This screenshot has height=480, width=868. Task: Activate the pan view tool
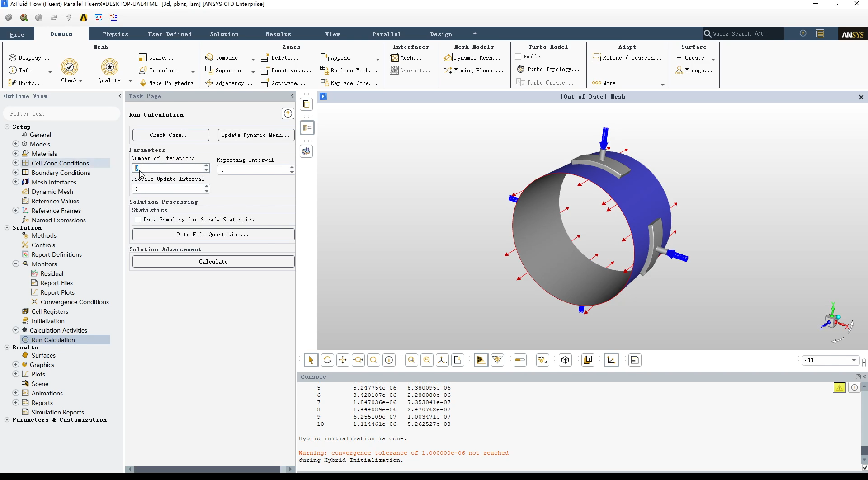pos(343,360)
